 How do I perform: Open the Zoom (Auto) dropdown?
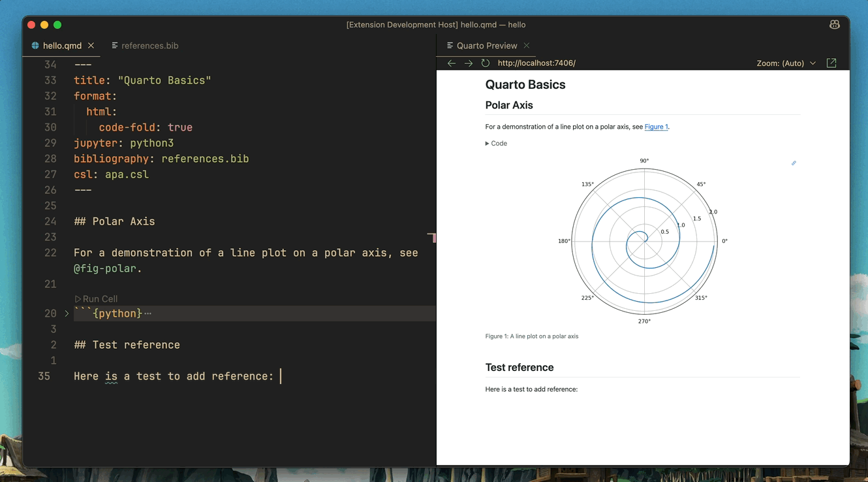(x=786, y=63)
